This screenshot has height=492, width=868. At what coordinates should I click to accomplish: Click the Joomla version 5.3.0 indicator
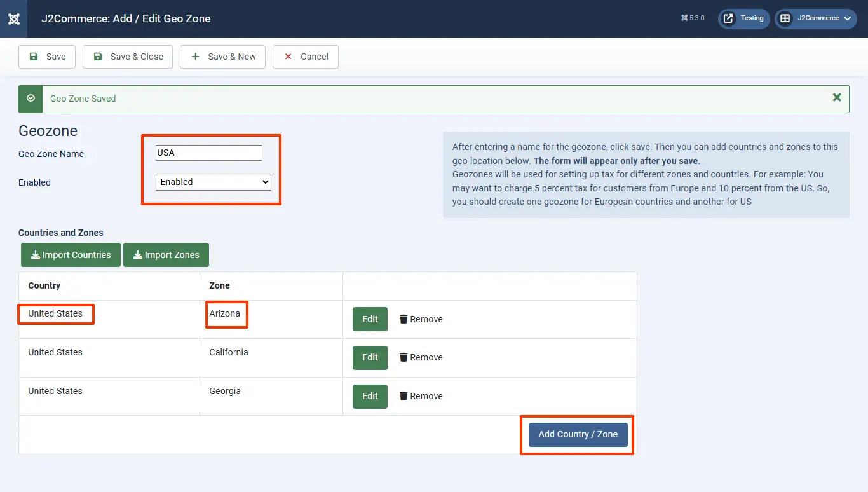tap(693, 18)
